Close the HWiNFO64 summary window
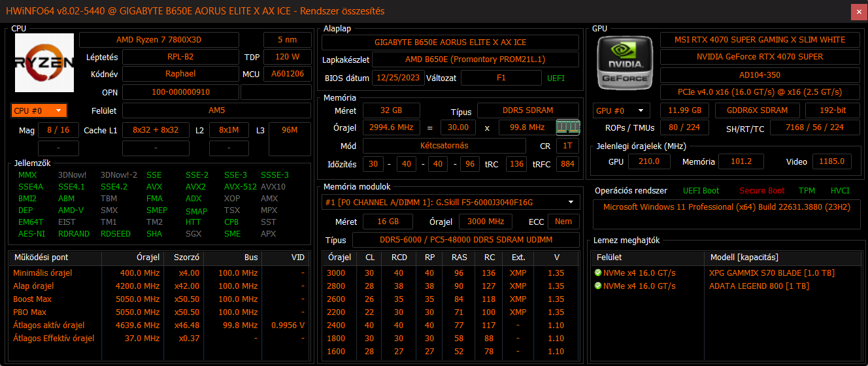This screenshot has width=868, height=366. point(858,11)
